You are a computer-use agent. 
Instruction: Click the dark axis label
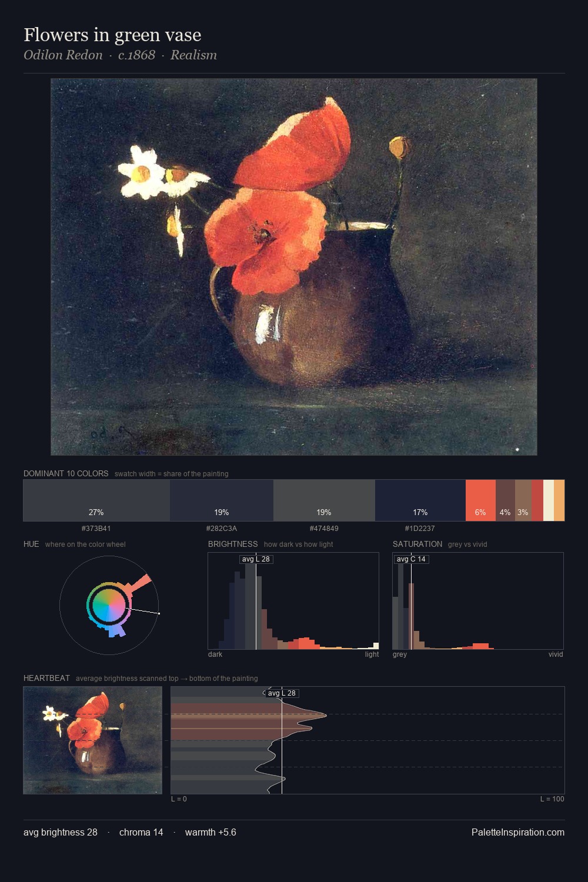tap(215, 654)
